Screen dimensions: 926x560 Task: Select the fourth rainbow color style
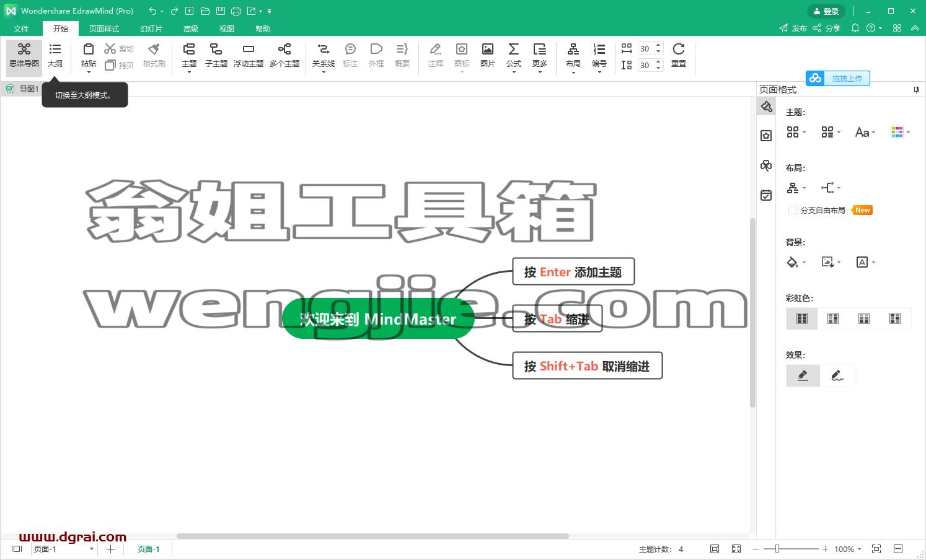tap(895, 318)
